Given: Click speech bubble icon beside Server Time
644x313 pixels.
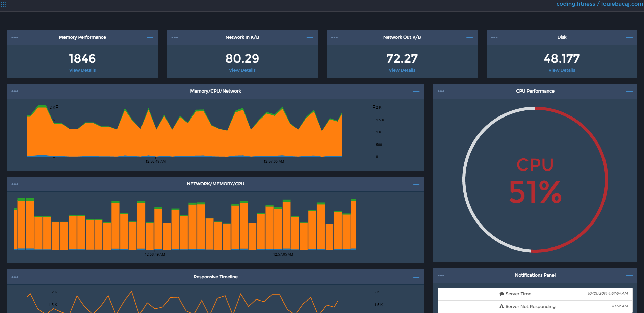Looking at the screenshot, I should click(501, 294).
